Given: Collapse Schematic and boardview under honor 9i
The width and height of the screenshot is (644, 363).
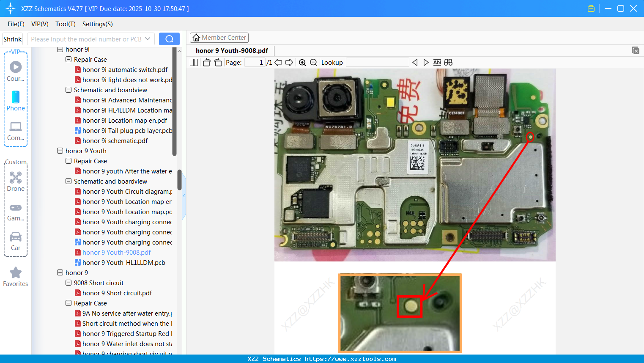Looking at the screenshot, I should pos(69,90).
